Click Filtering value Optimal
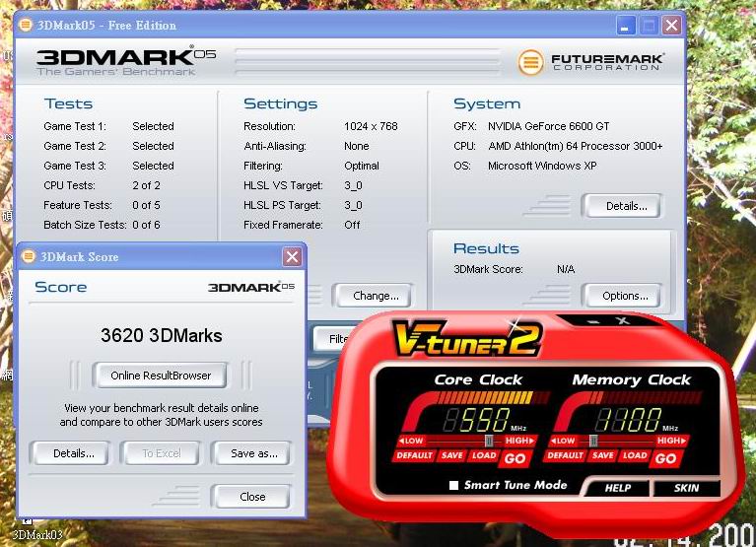 [x=362, y=166]
